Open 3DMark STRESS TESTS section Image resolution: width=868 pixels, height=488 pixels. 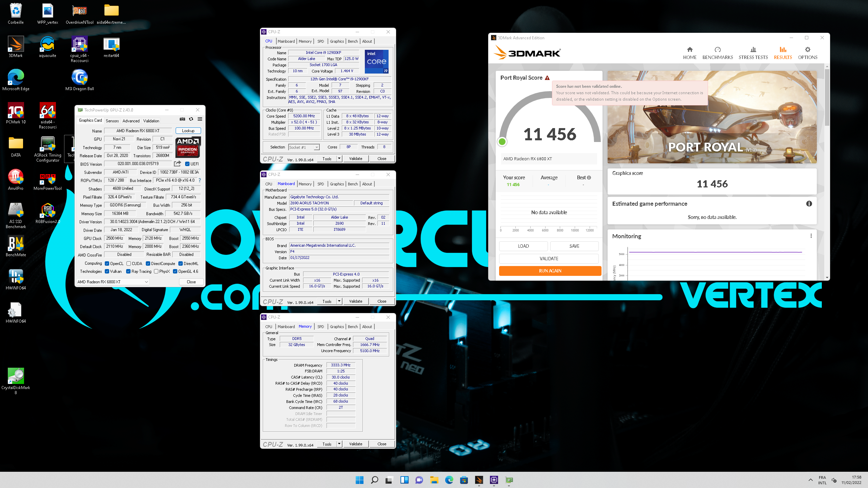753,53
